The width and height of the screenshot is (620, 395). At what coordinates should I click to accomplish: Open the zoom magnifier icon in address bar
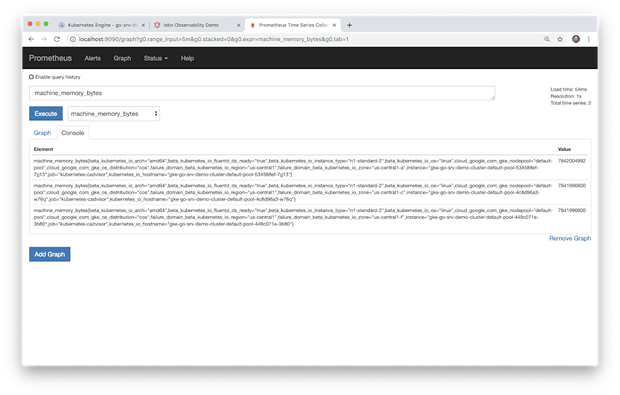point(547,39)
